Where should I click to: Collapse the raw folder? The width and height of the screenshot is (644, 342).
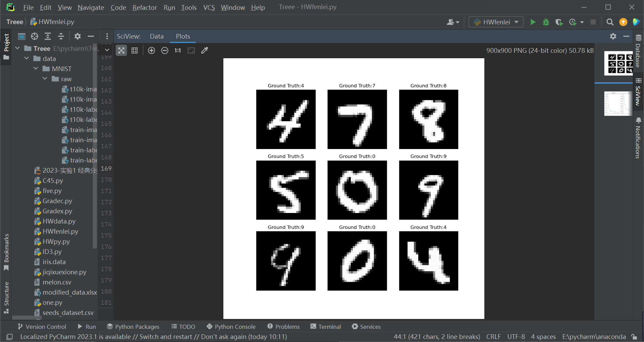click(45, 79)
